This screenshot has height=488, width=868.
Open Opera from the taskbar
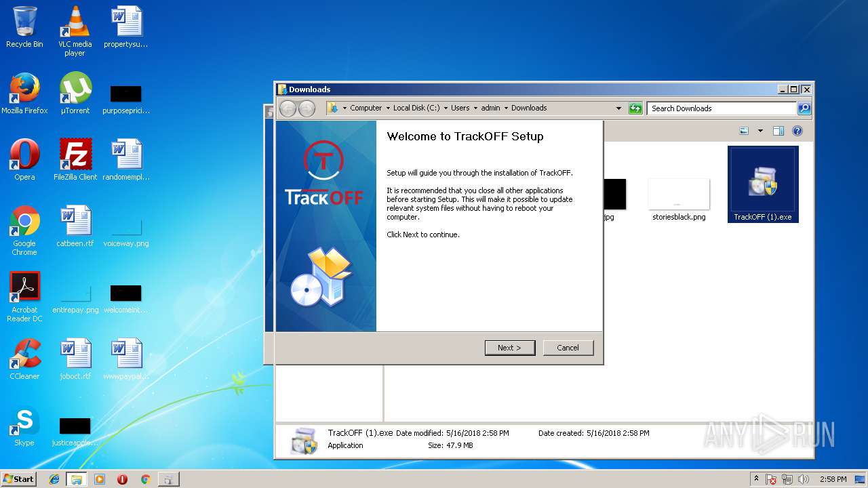point(123,479)
